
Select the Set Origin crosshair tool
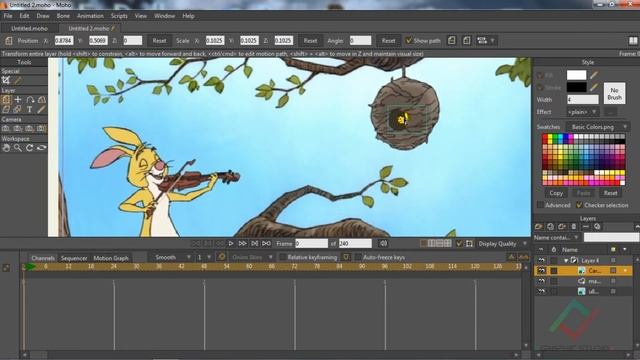tap(18, 100)
